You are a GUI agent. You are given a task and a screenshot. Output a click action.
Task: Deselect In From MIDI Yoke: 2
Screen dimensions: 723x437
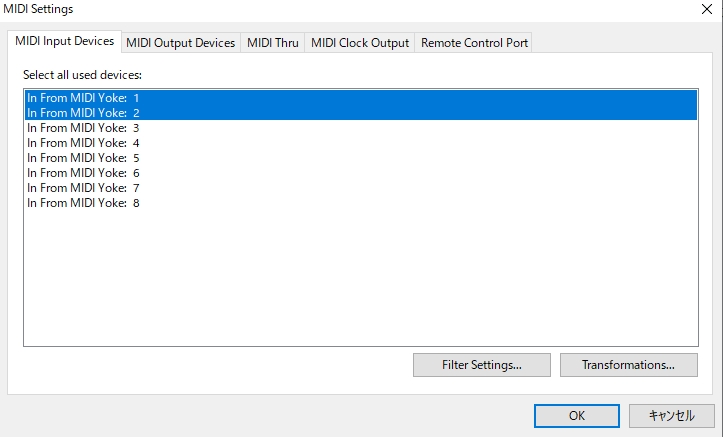(361, 113)
